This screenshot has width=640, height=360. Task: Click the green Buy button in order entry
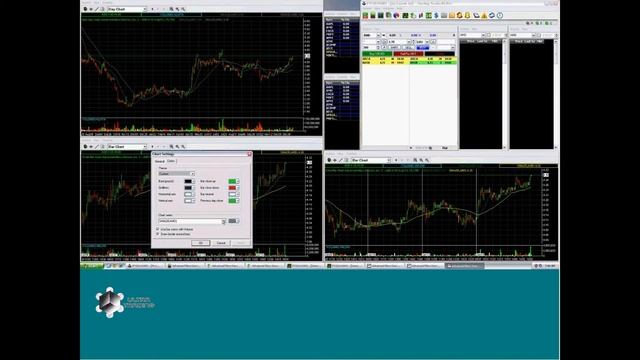point(377,54)
